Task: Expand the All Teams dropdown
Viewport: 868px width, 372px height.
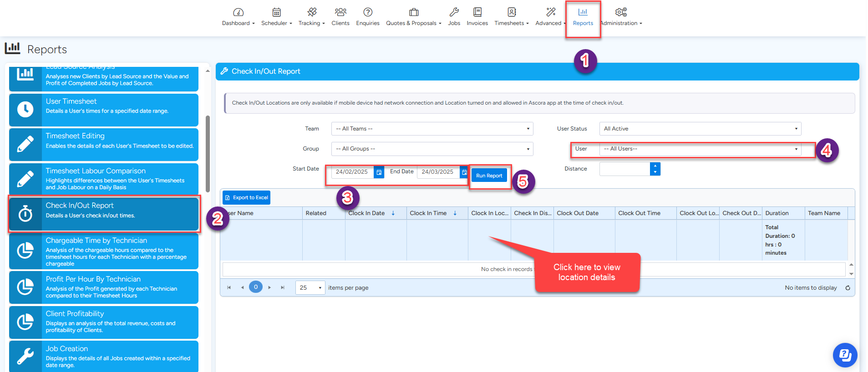Action: (432, 129)
